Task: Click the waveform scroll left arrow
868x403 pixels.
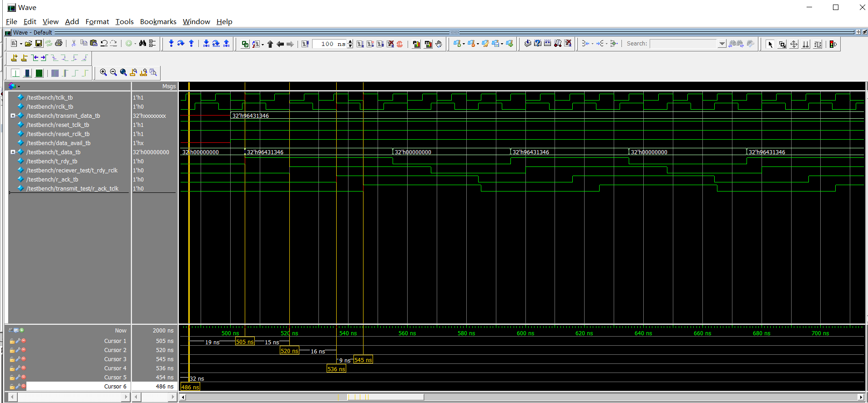Action: pyautogui.click(x=183, y=397)
